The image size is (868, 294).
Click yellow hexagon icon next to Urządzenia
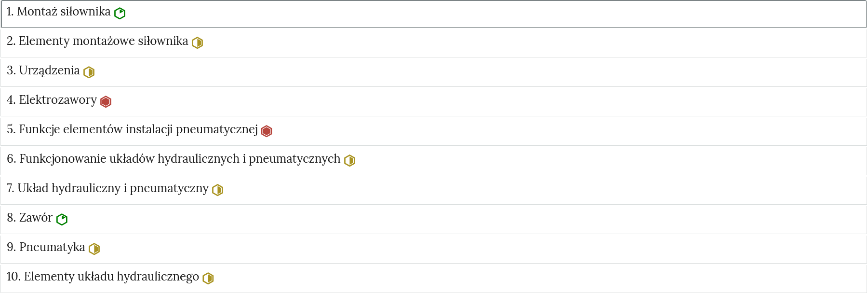89,72
